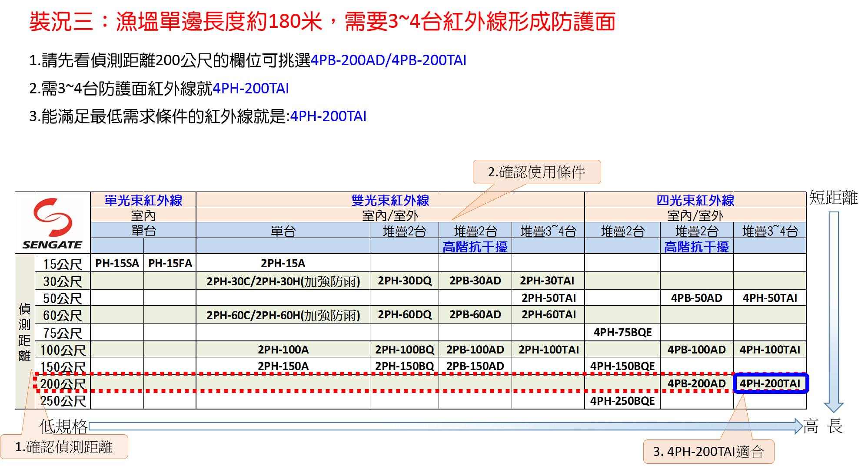The height and width of the screenshot is (469, 868).
Task: Click the blue advanced anti-interference (高階抗干擾) label under quad-beam
Action: (696, 247)
